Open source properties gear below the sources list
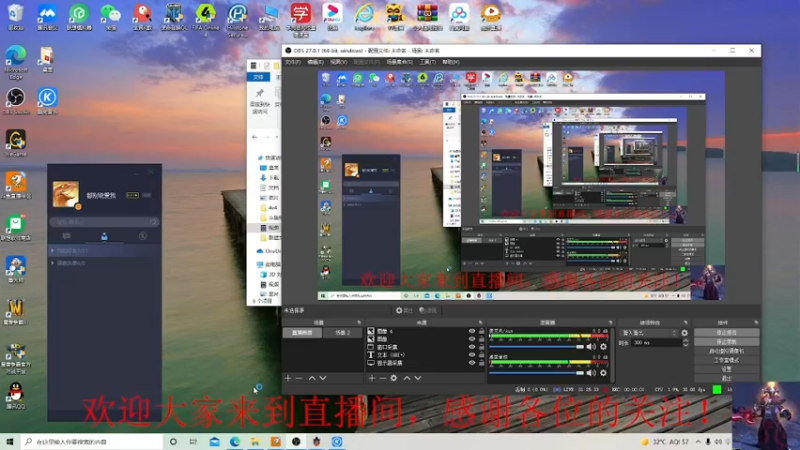The image size is (800, 450). click(394, 378)
